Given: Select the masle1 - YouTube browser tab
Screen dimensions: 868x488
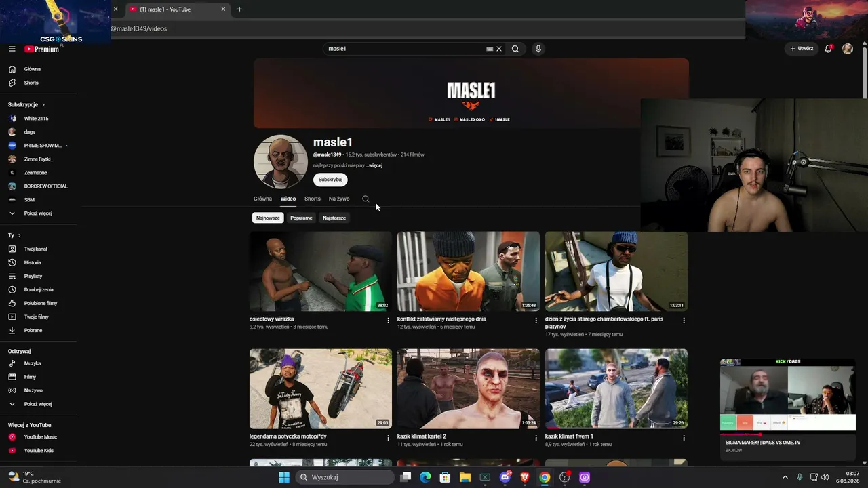Looking at the screenshot, I should pyautogui.click(x=176, y=9).
